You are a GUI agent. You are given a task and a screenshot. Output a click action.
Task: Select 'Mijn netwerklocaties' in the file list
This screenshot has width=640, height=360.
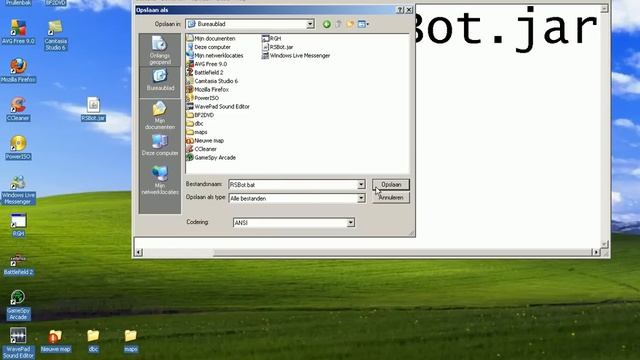215,56
